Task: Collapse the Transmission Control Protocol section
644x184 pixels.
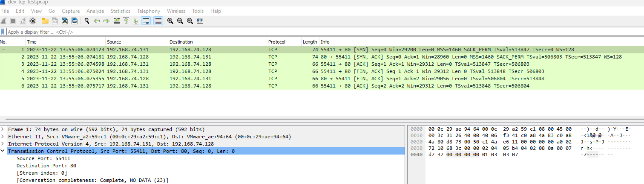Action: point(3,151)
